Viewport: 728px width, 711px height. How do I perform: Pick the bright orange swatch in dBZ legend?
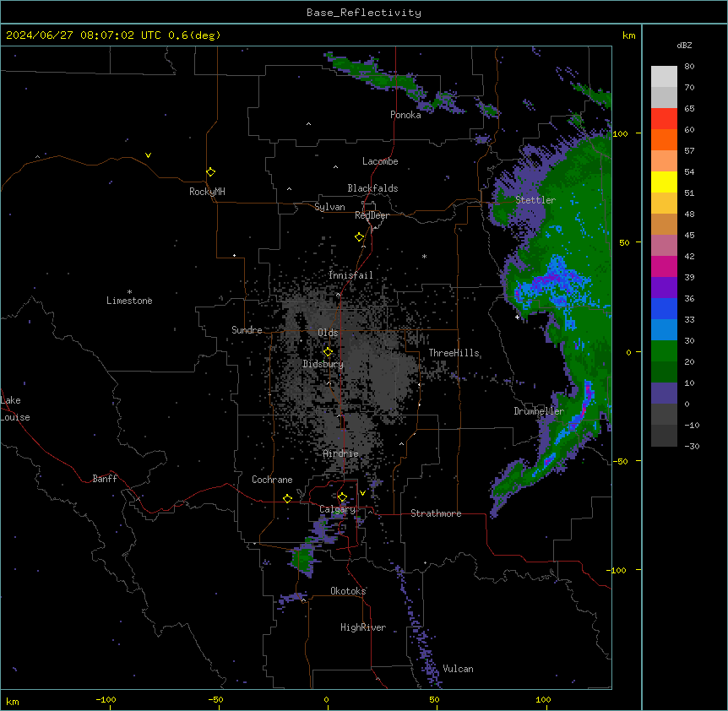pyautogui.click(x=664, y=139)
